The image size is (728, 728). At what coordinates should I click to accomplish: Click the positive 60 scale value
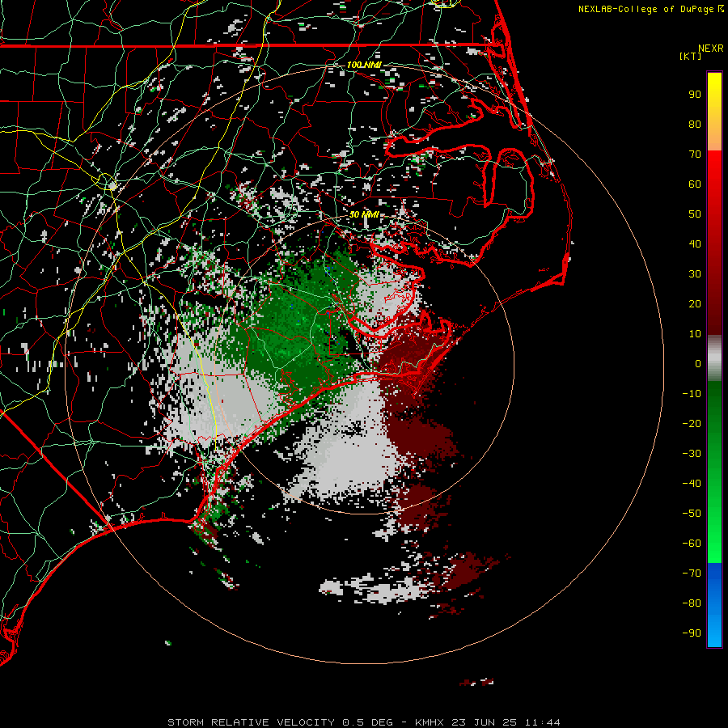pos(695,184)
